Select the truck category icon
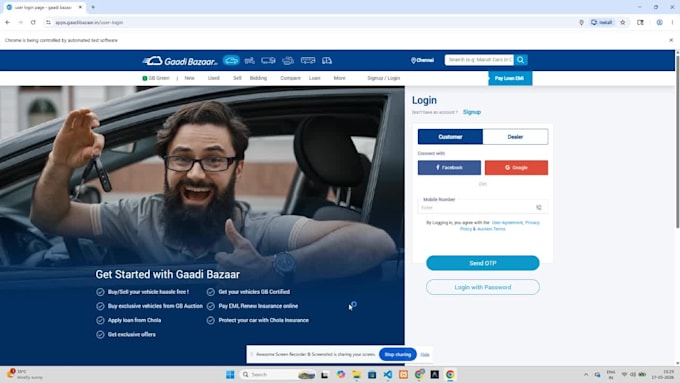This screenshot has width=680, height=383. point(268,61)
